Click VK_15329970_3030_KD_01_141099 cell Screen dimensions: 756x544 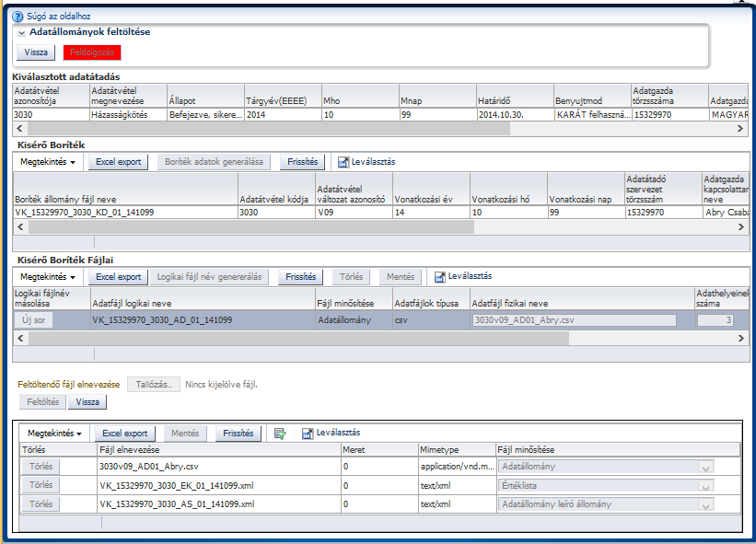click(x=126, y=213)
